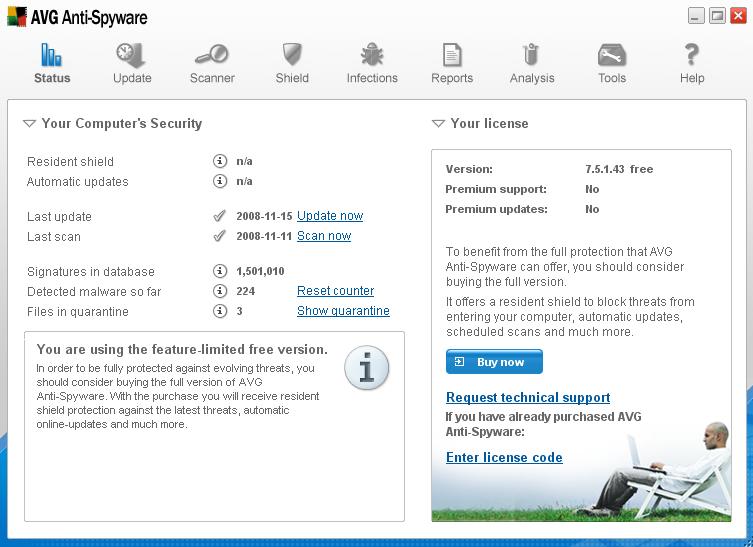The height and width of the screenshot is (547, 753).
Task: Click the feature-limited free version heading
Action: point(182,349)
